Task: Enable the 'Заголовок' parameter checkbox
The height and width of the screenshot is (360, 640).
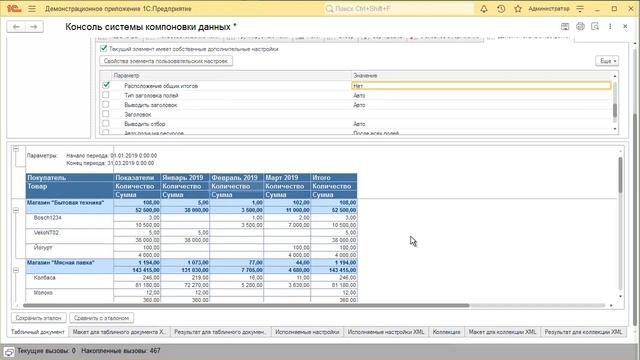Action: pos(106,114)
